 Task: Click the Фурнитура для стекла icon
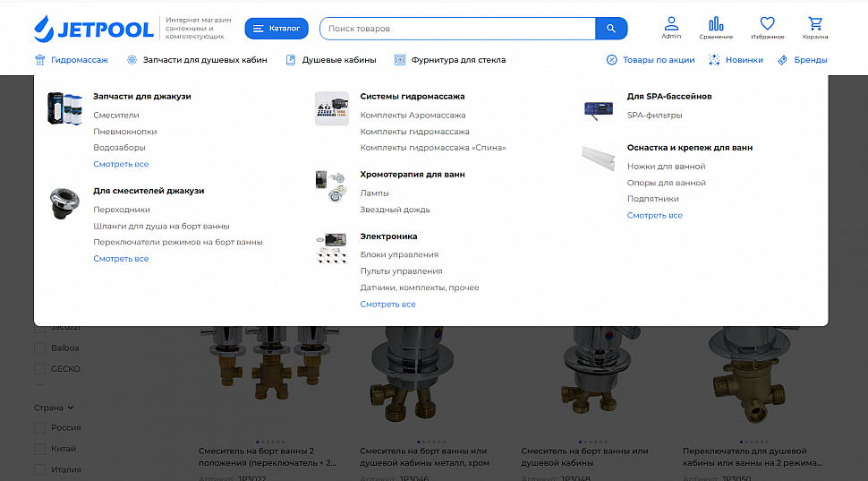click(400, 60)
